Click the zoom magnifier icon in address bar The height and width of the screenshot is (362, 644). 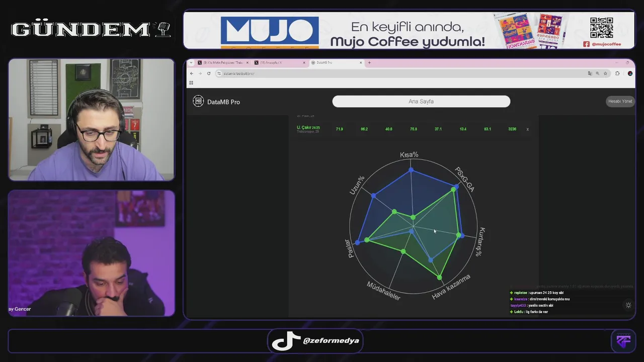[x=598, y=73]
